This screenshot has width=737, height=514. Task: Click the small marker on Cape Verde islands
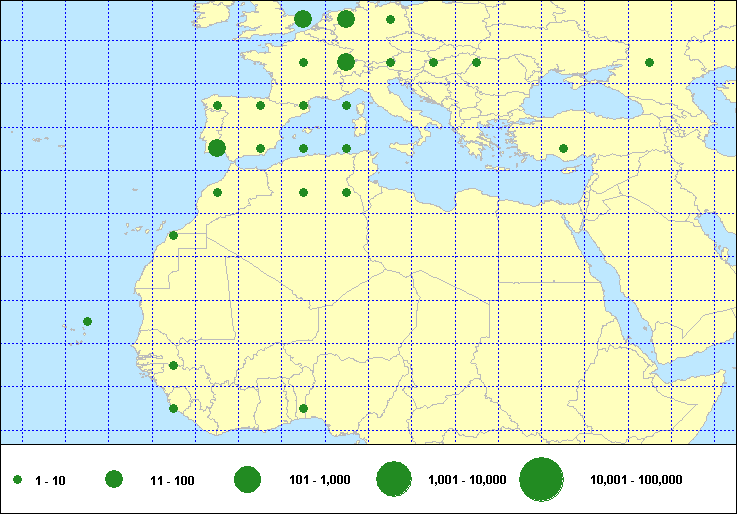click(87, 321)
